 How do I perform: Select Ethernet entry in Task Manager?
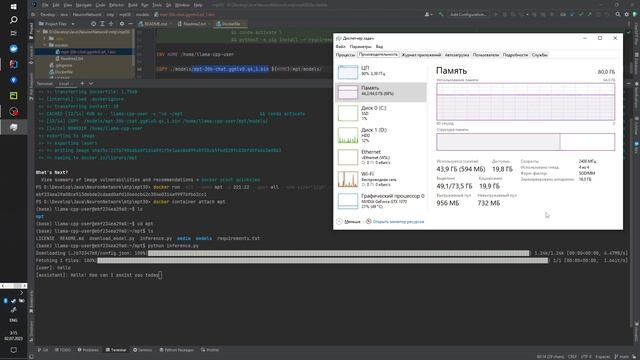(x=381, y=157)
